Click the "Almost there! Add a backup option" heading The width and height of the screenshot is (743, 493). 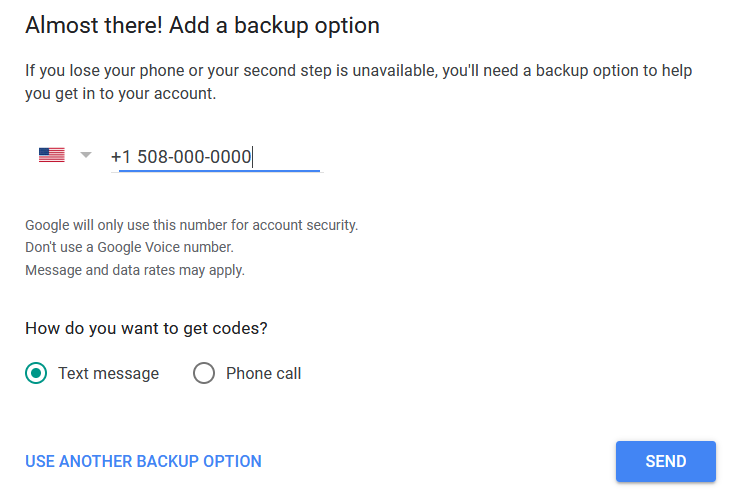202,25
